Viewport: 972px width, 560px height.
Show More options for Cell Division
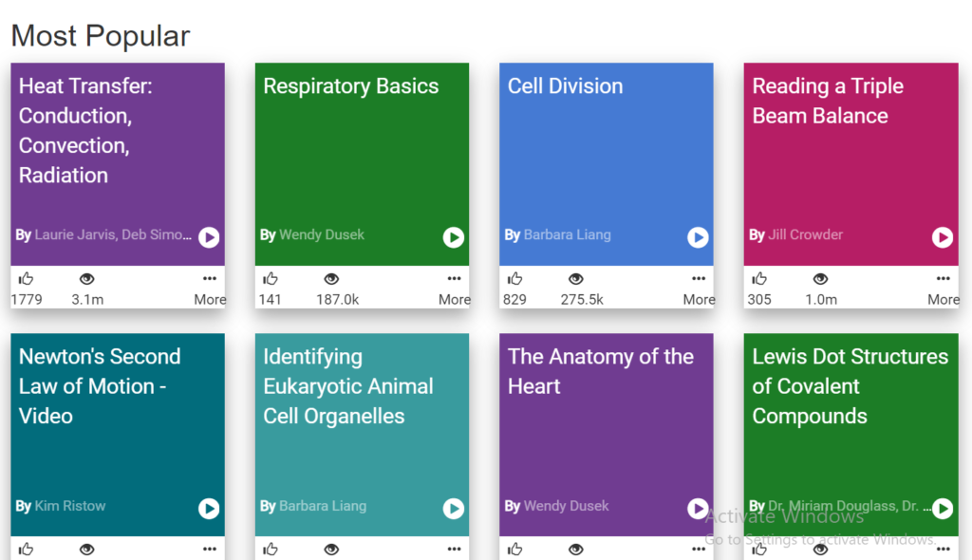pyautogui.click(x=699, y=288)
